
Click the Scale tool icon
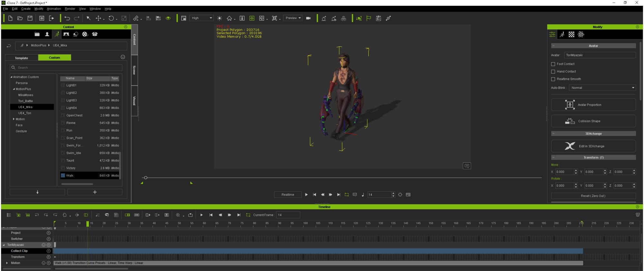(124, 18)
